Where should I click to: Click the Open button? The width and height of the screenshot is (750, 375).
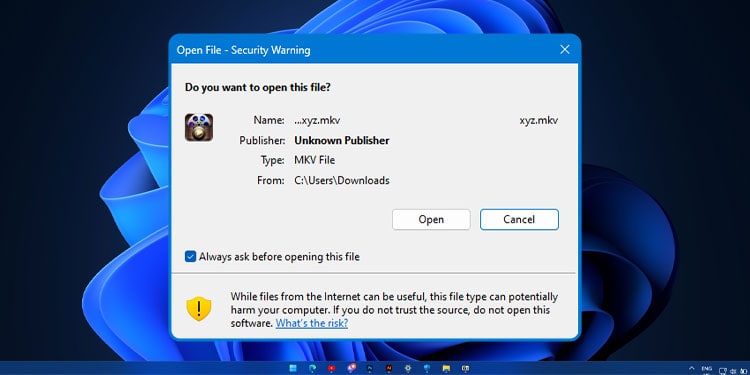pos(431,220)
